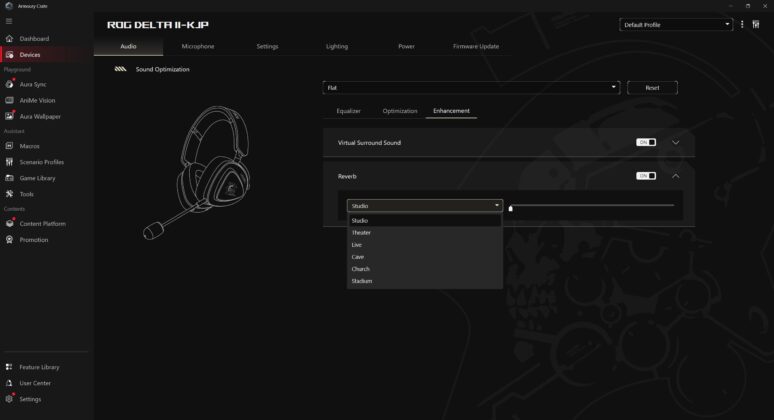This screenshot has height=420, width=774.
Task: Click the Aura Wallpaper icon
Action: point(9,116)
